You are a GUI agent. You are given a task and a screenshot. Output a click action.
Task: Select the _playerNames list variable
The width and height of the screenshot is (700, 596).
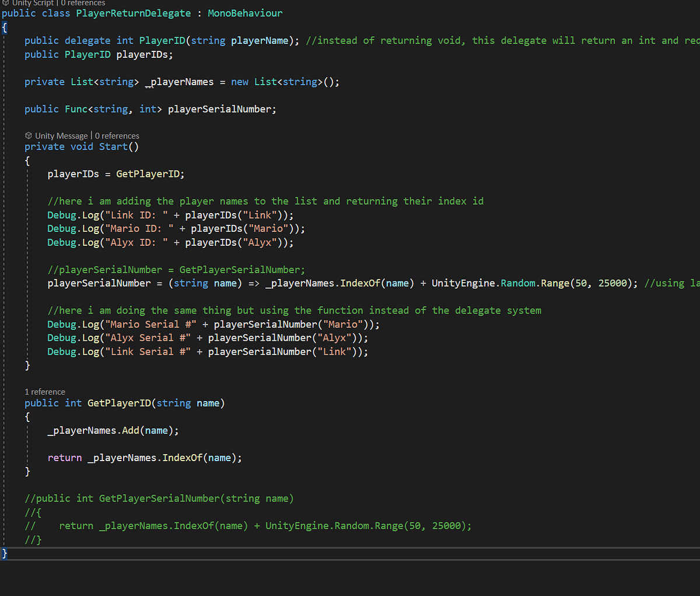178,82
